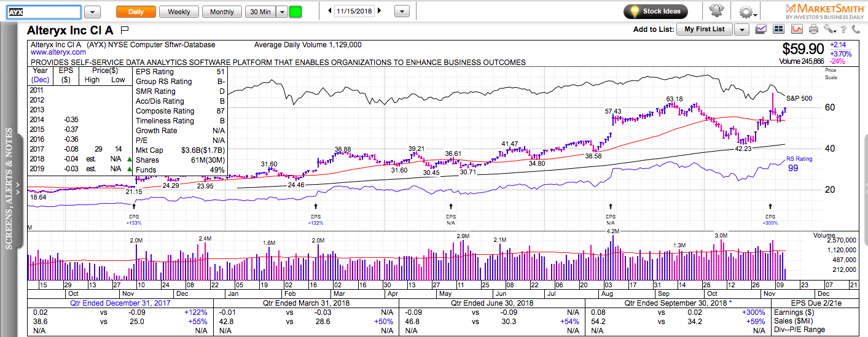Viewport: 868px width, 337px height.
Task: Open help with the question mark icon
Action: point(845,29)
